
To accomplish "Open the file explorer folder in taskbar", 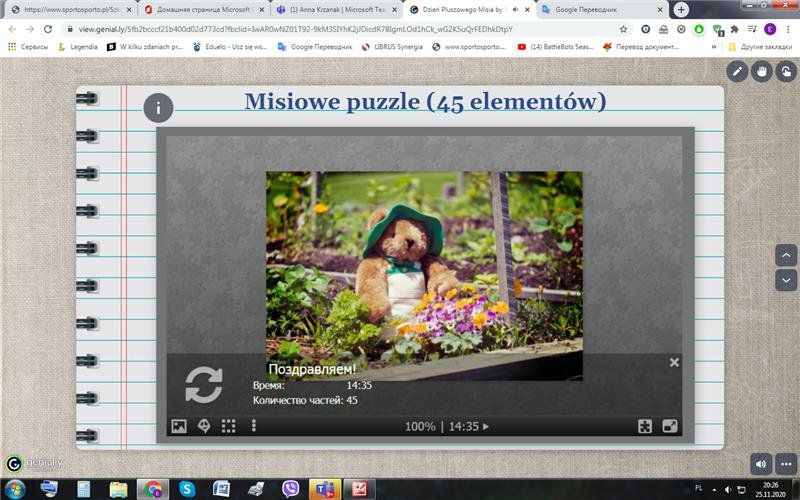I will click(118, 489).
